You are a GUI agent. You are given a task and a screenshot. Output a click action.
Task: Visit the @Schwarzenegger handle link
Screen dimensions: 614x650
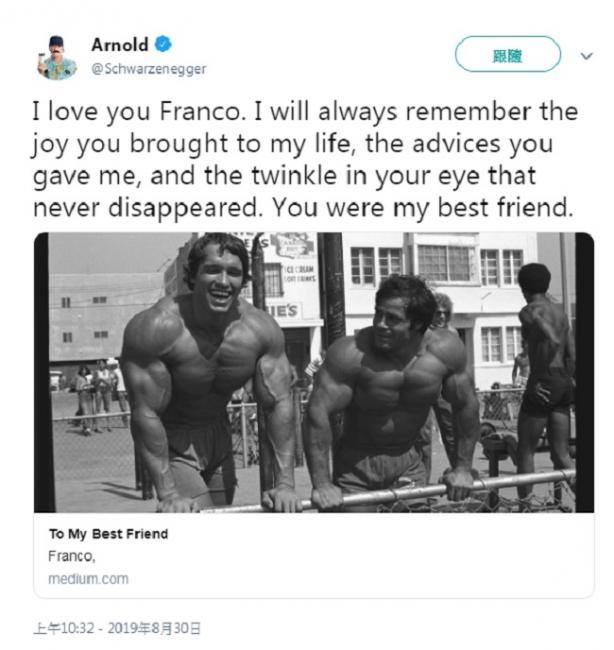148,68
